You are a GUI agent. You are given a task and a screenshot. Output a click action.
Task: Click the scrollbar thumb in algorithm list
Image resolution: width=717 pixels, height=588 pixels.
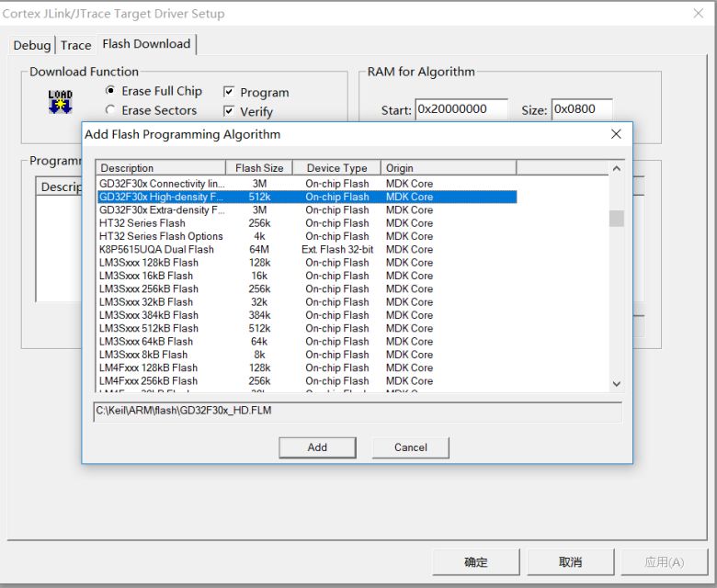click(x=617, y=219)
